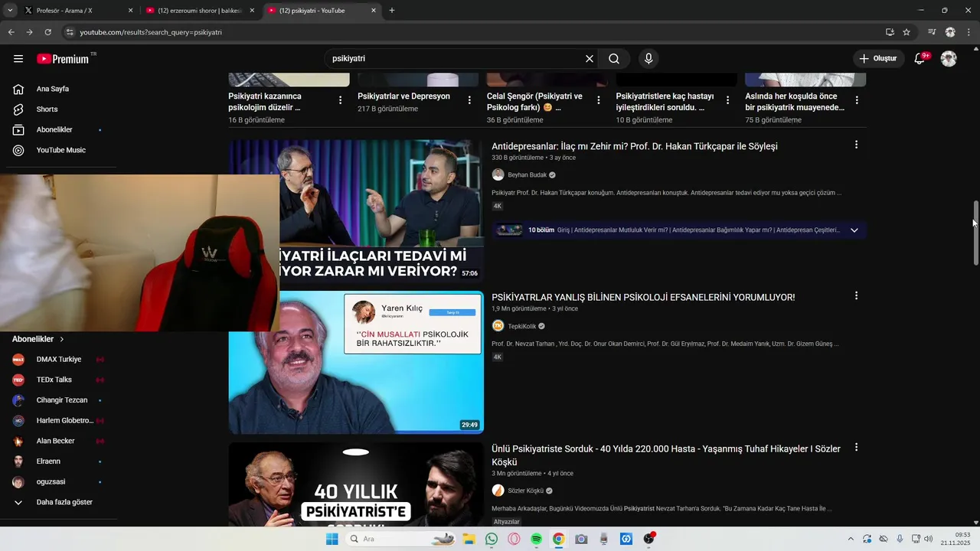Open File Explorer from the taskbar
Viewport: 980px width, 551px height.
tap(469, 539)
